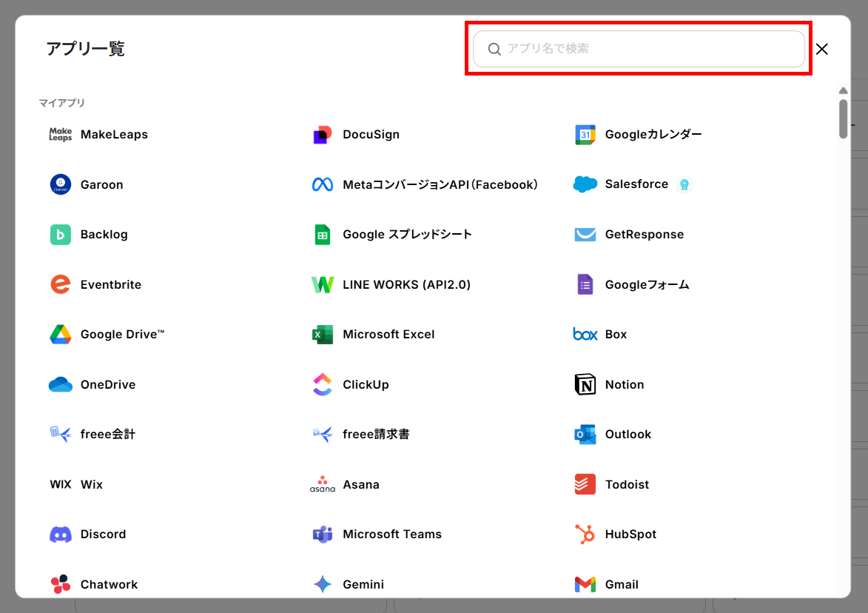Viewport: 868px width, 613px height.
Task: Choose LINE WORKS (API2.0) app
Action: [x=406, y=284]
